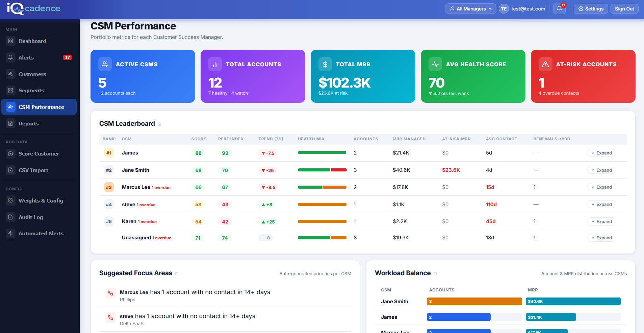Click the Customers icon in the sidebar

(10, 74)
